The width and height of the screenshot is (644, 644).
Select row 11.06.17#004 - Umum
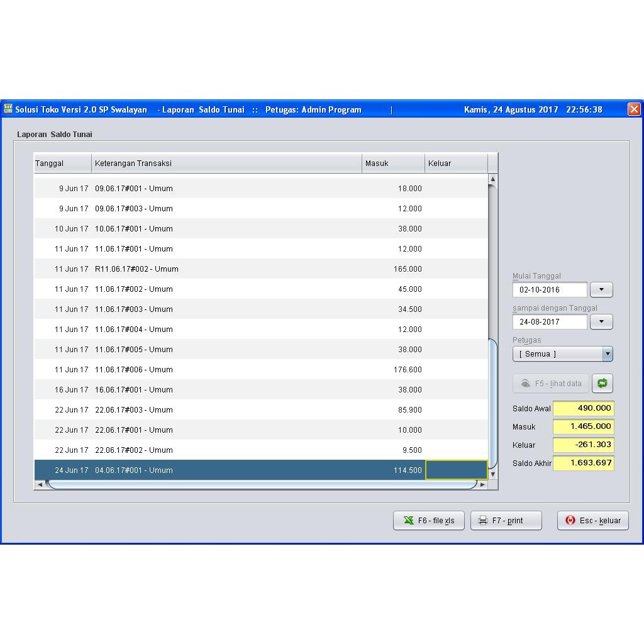click(x=261, y=330)
